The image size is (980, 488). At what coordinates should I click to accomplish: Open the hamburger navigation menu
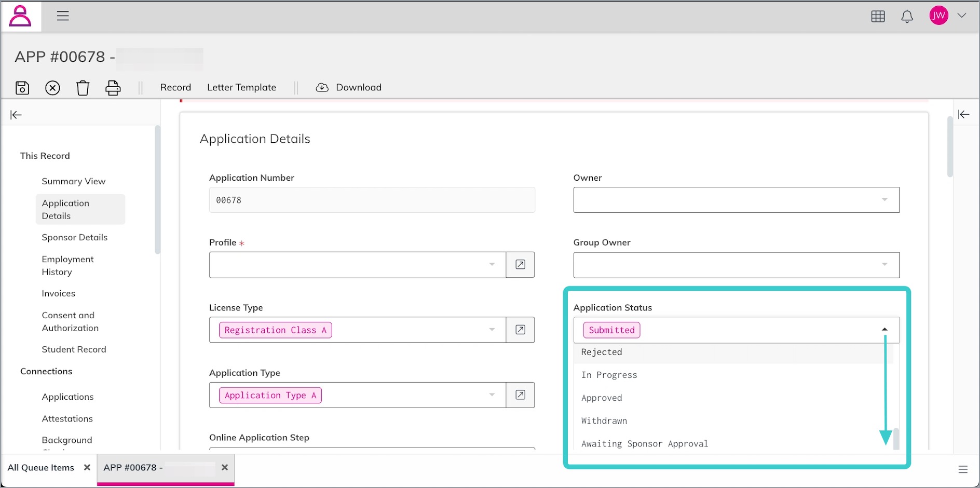coord(63,16)
